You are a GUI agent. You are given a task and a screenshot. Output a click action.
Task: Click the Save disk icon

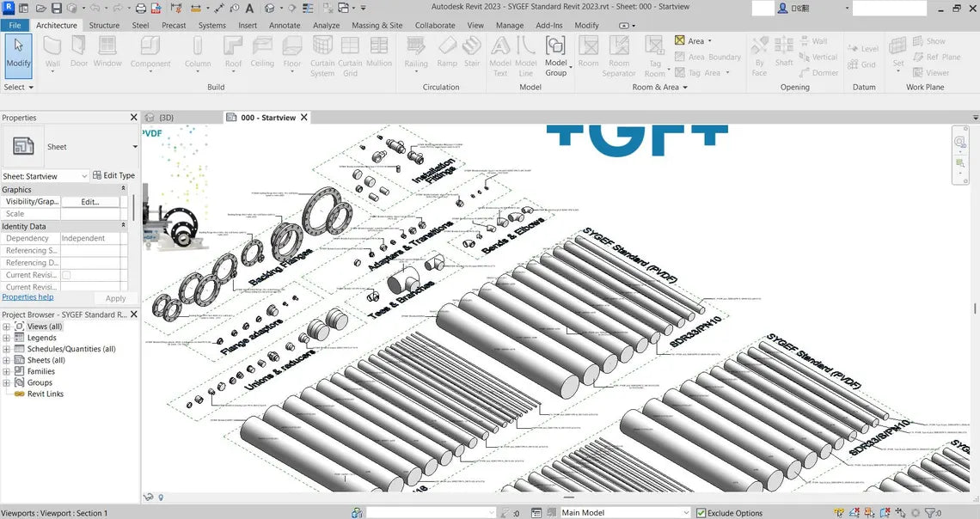coord(56,8)
